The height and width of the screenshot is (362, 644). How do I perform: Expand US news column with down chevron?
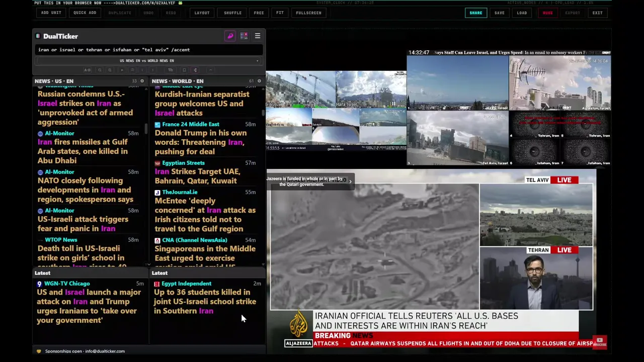(148, 264)
